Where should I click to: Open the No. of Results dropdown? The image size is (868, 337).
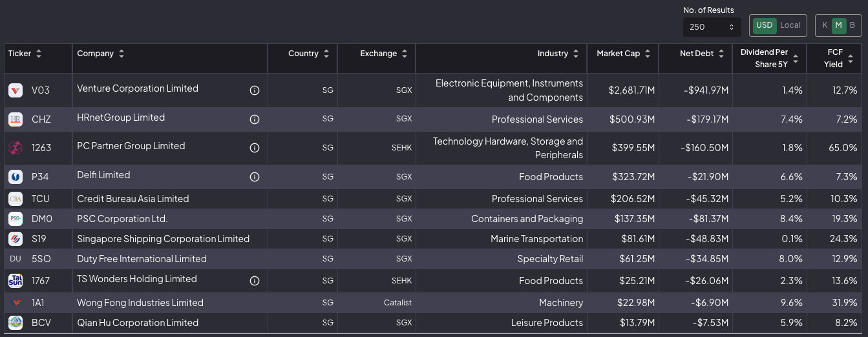point(712,26)
